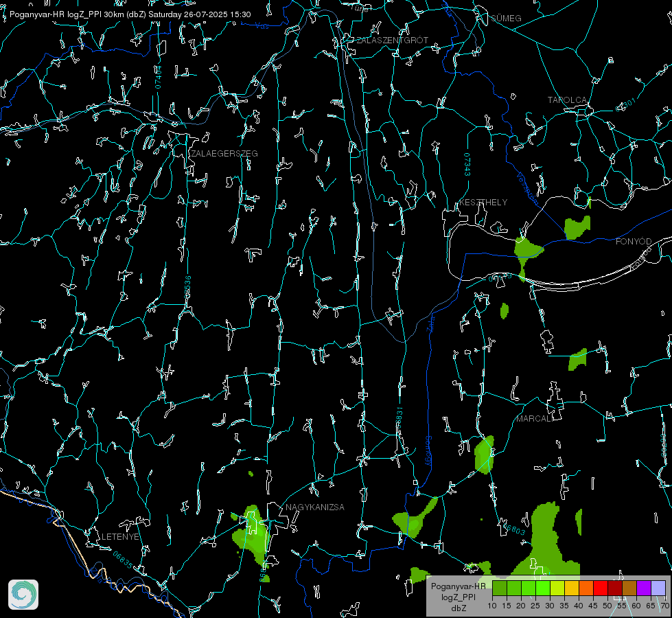Viewport: 672px width, 618px height.
Task: Click the 55–60 dBZ brown swatch
Action: (629, 588)
